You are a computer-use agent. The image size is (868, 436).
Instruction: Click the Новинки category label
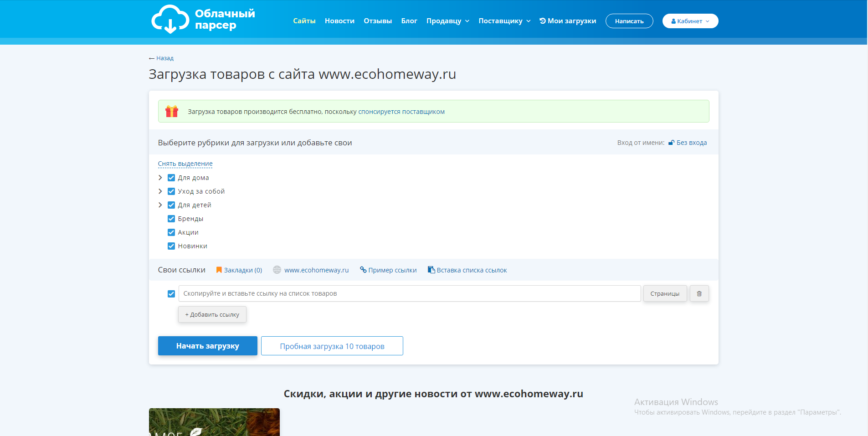click(193, 246)
